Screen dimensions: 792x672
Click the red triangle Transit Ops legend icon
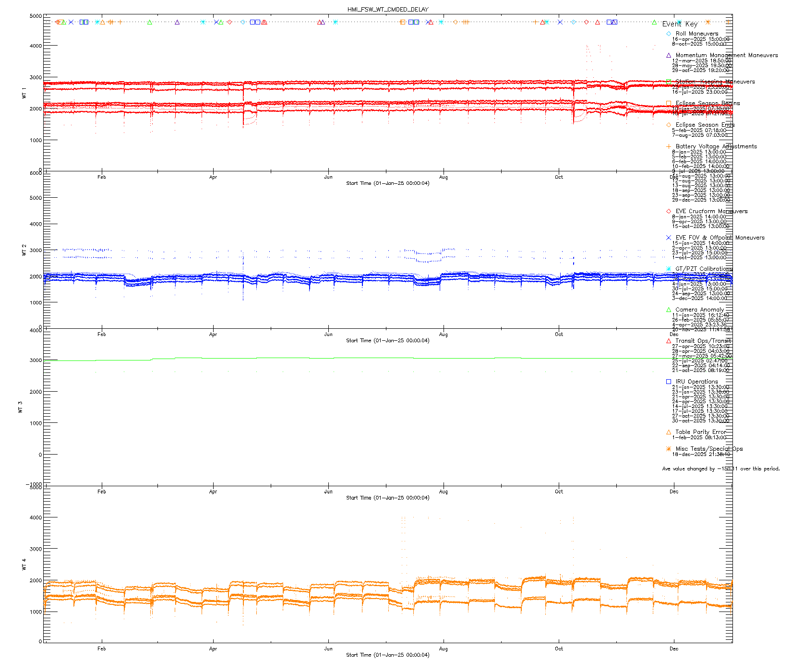click(x=669, y=341)
